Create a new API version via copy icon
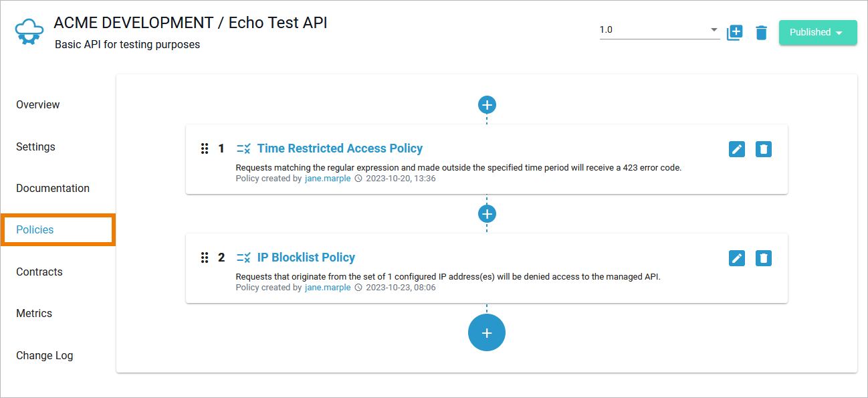Viewport: 868px width, 398px height. pyautogui.click(x=734, y=32)
